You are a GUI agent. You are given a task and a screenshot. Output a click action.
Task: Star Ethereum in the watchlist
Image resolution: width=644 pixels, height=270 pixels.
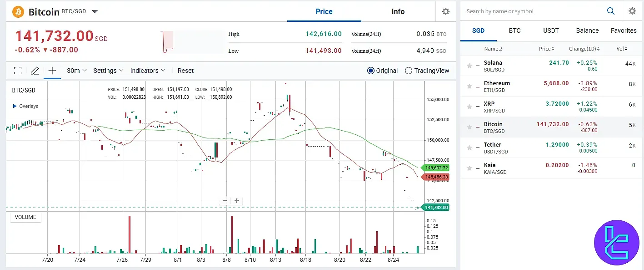click(x=469, y=87)
